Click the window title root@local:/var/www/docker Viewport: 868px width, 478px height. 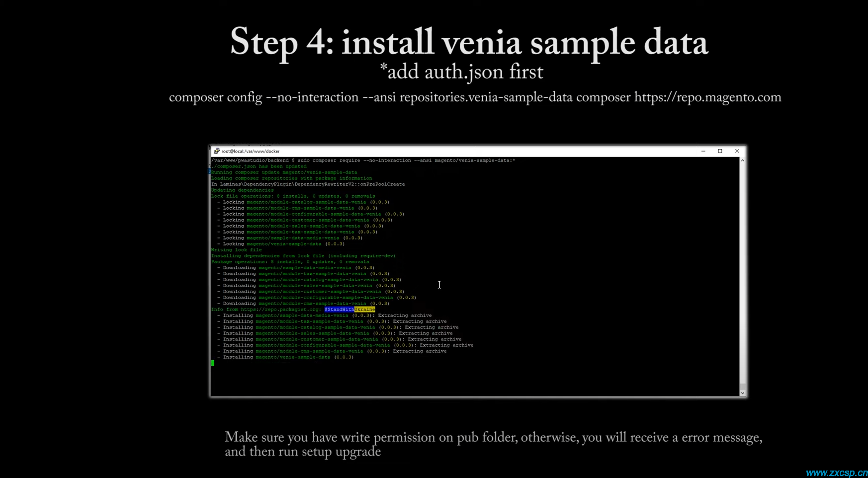click(251, 152)
